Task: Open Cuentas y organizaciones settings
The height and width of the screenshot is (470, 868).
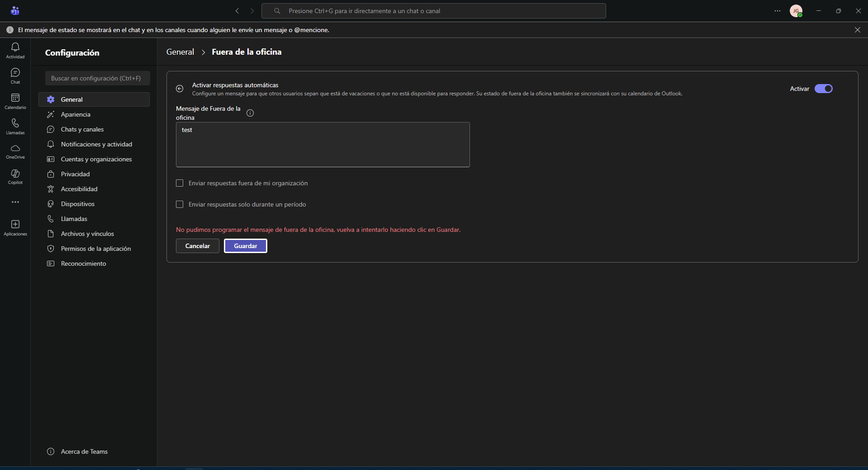Action: pos(94,159)
